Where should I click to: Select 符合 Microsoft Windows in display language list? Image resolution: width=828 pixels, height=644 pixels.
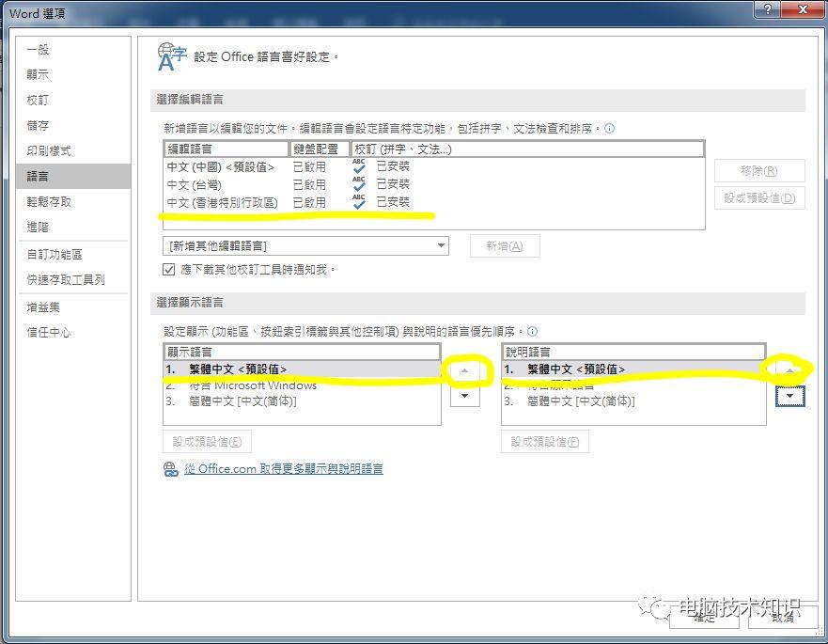click(302, 385)
